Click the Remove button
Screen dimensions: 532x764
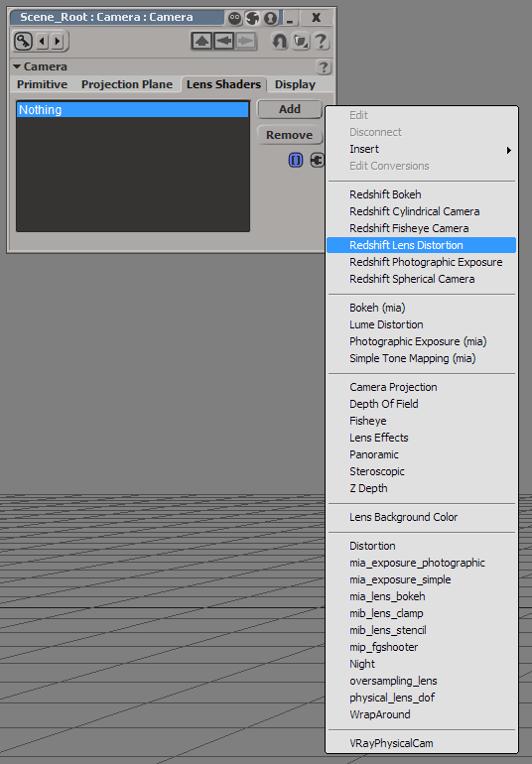pyautogui.click(x=290, y=135)
